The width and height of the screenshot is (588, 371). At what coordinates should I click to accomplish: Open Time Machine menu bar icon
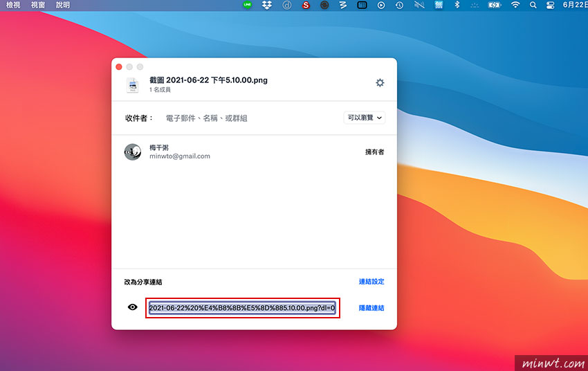(x=399, y=5)
